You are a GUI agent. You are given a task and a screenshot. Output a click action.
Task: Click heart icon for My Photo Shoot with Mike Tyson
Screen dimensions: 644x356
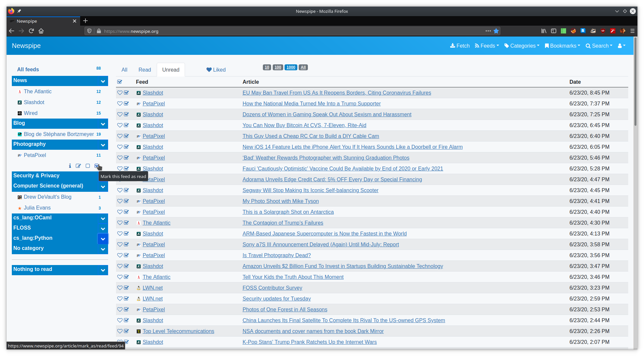click(120, 201)
